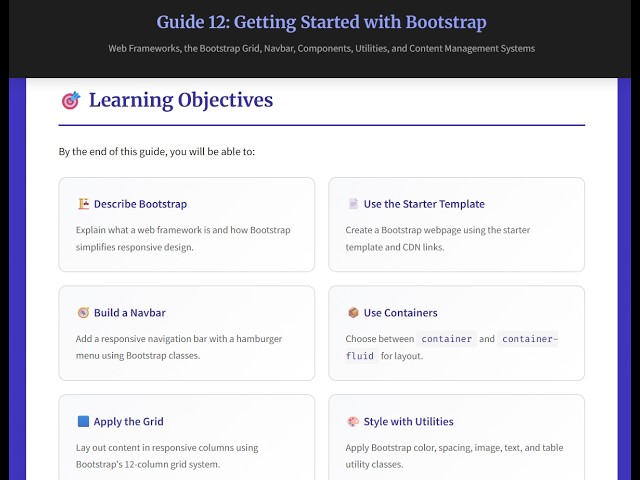Click the text Lay out content in responsive columns

[x=167, y=456]
